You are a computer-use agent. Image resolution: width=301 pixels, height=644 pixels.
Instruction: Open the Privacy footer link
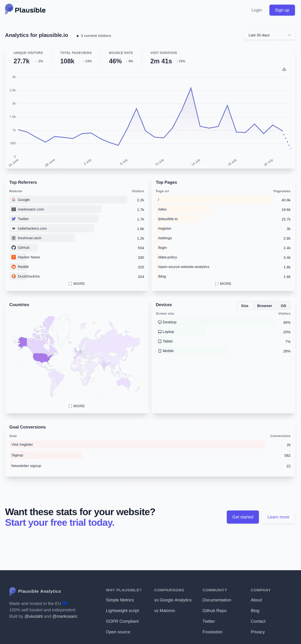(x=258, y=632)
